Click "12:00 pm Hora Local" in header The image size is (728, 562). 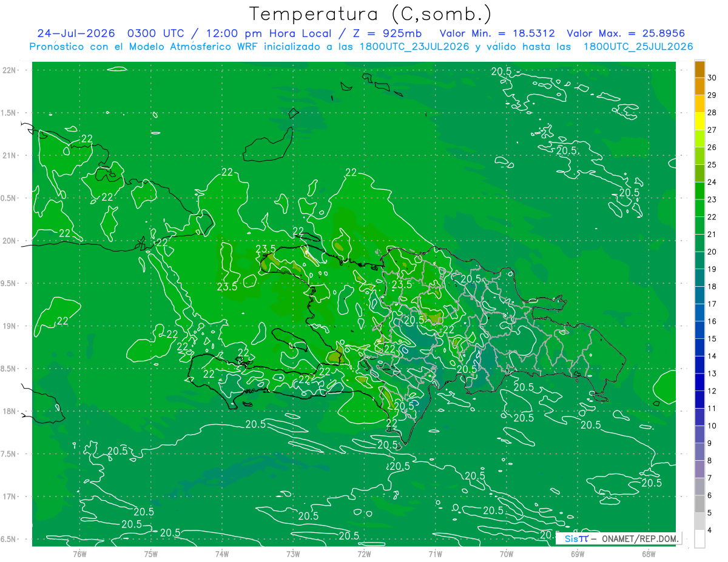click(x=269, y=33)
